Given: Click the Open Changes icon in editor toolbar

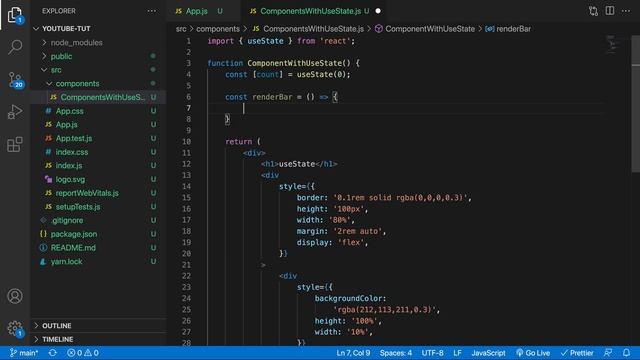Looking at the screenshot, I should [593, 11].
